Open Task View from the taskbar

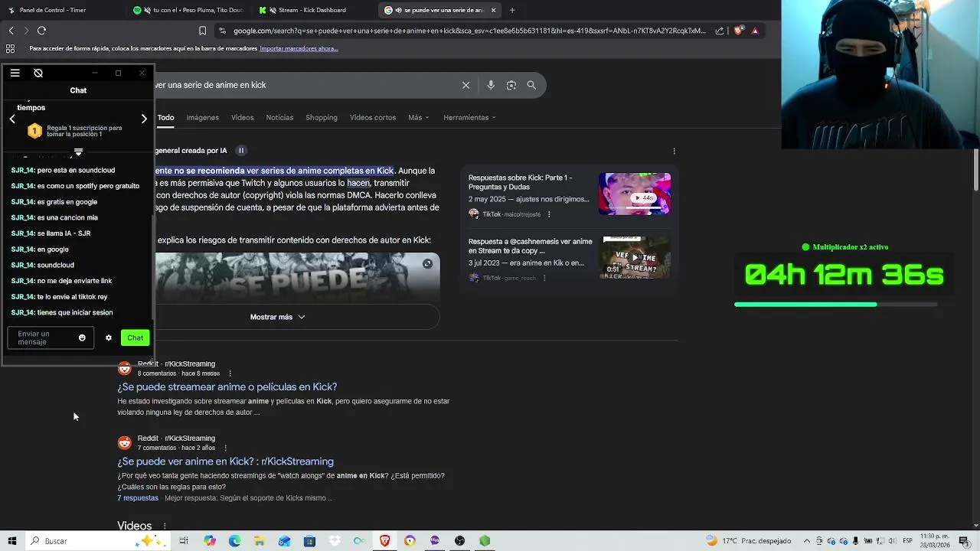click(184, 541)
